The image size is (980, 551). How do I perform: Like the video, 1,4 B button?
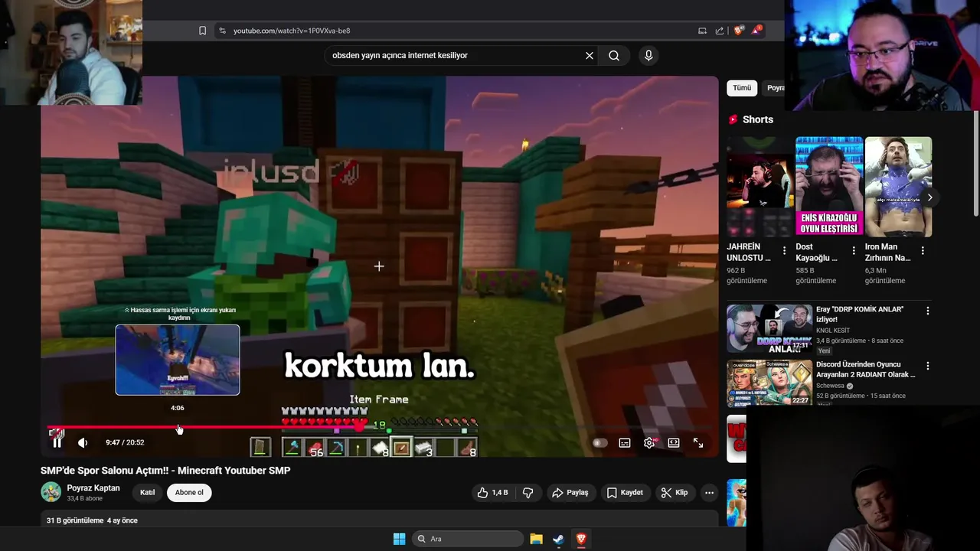(x=492, y=493)
